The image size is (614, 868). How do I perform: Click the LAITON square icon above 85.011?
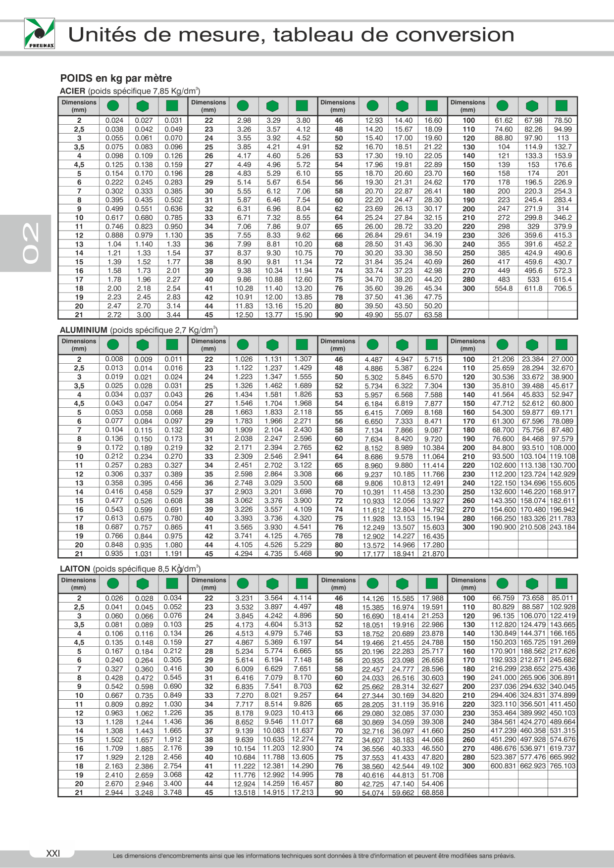[562, 583]
